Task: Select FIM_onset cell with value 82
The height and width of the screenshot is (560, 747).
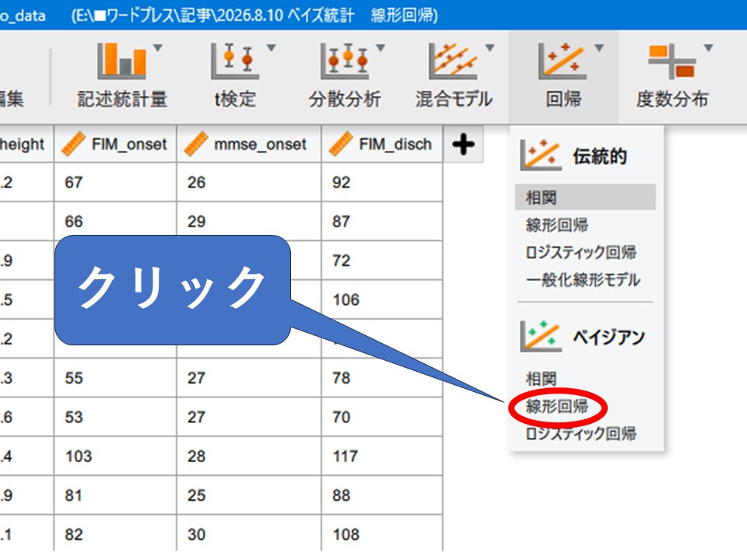Action: tap(115, 534)
